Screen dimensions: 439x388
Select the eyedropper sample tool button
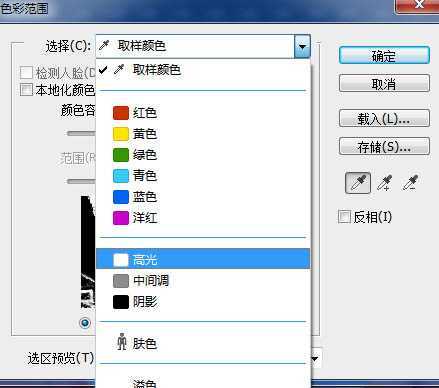pyautogui.click(x=358, y=183)
